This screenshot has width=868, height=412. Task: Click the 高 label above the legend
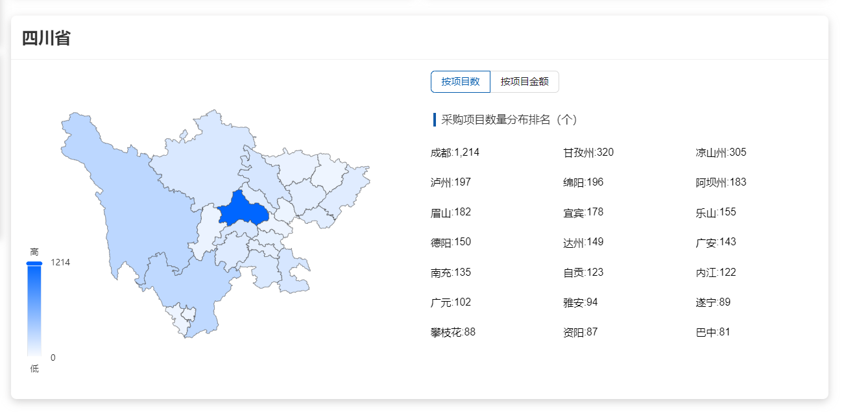[x=34, y=251]
